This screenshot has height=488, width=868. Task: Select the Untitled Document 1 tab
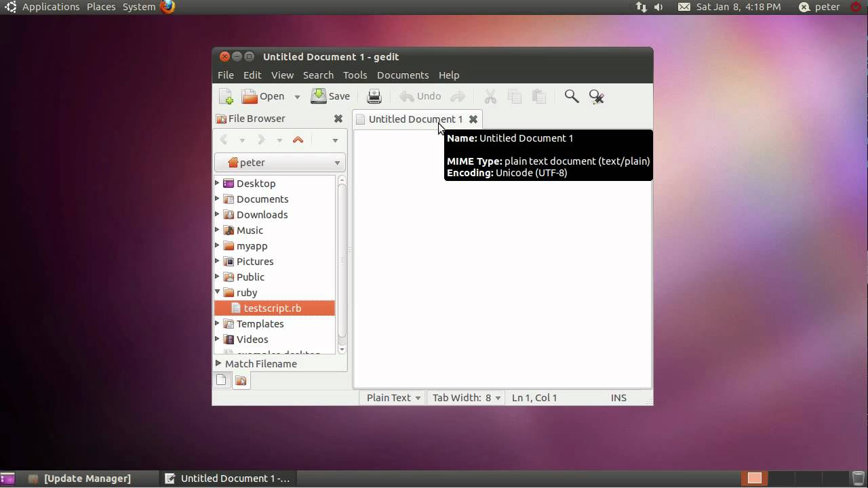[x=416, y=119]
